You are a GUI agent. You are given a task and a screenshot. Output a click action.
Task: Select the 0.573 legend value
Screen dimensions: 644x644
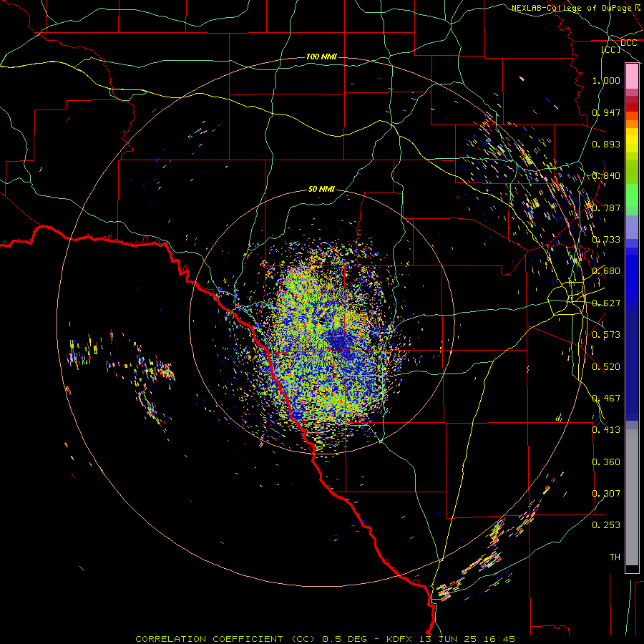(606, 334)
